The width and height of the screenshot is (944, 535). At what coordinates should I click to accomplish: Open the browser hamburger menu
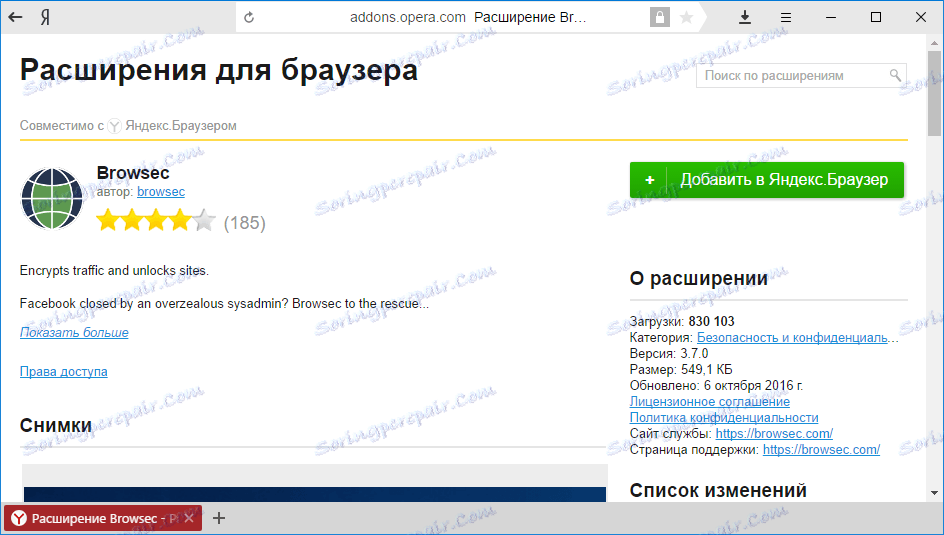click(x=786, y=17)
